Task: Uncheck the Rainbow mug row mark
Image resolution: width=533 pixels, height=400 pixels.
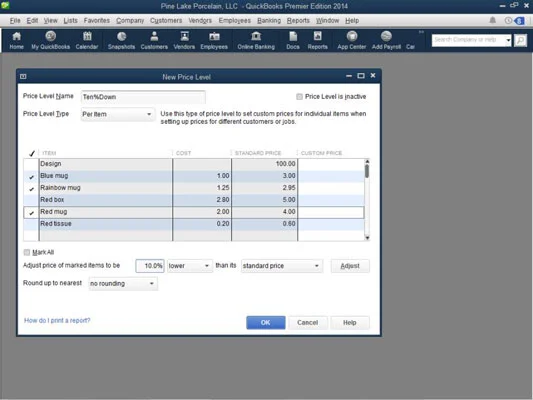Action: (31, 188)
